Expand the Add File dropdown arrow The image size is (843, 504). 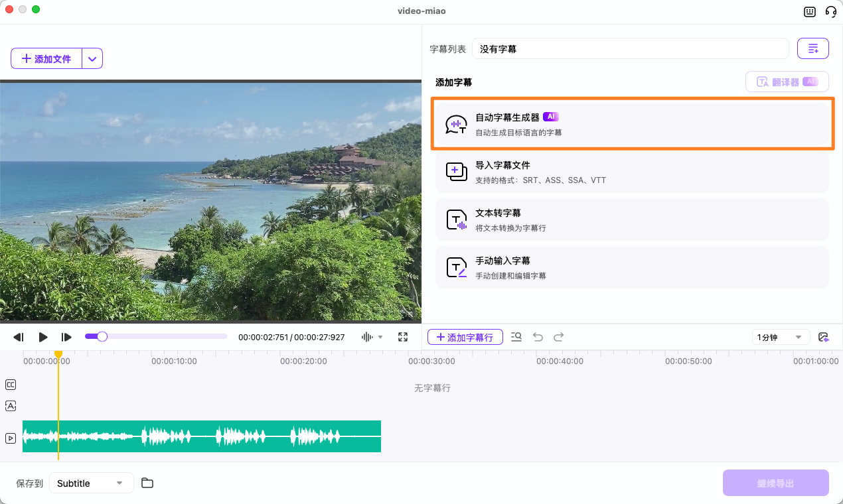coord(92,58)
